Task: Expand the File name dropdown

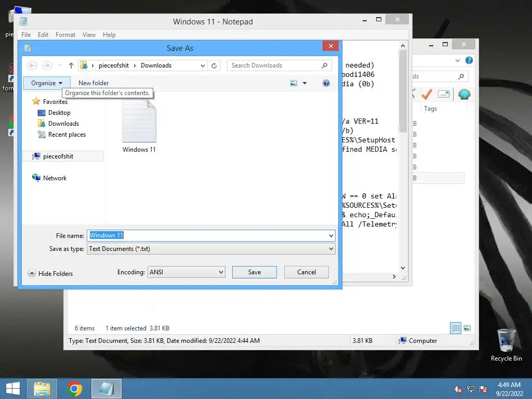Action: (x=331, y=235)
